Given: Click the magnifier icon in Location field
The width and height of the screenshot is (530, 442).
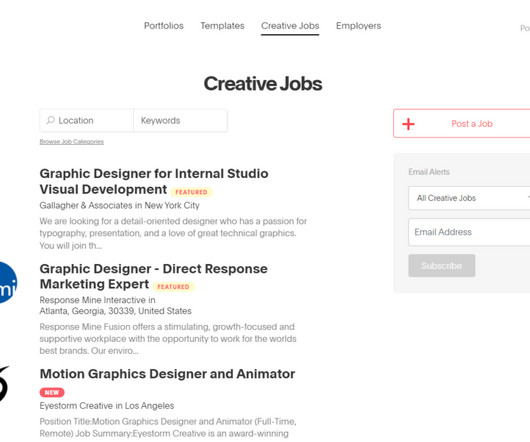Looking at the screenshot, I should (51, 120).
